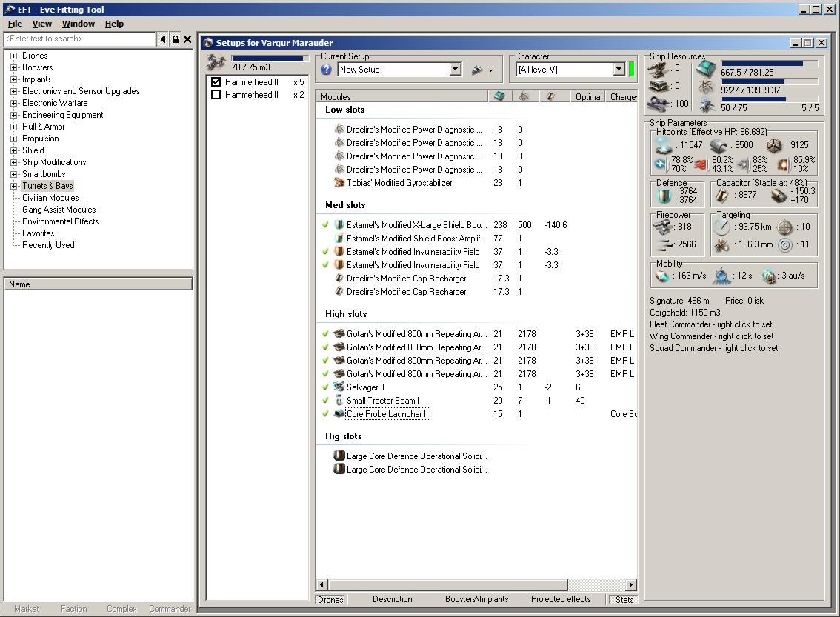The width and height of the screenshot is (840, 617).
Task: Click the CPU column header icon
Action: coord(499,96)
